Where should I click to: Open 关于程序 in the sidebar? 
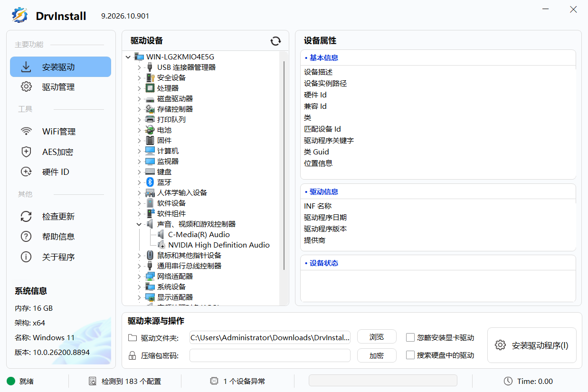60,257
